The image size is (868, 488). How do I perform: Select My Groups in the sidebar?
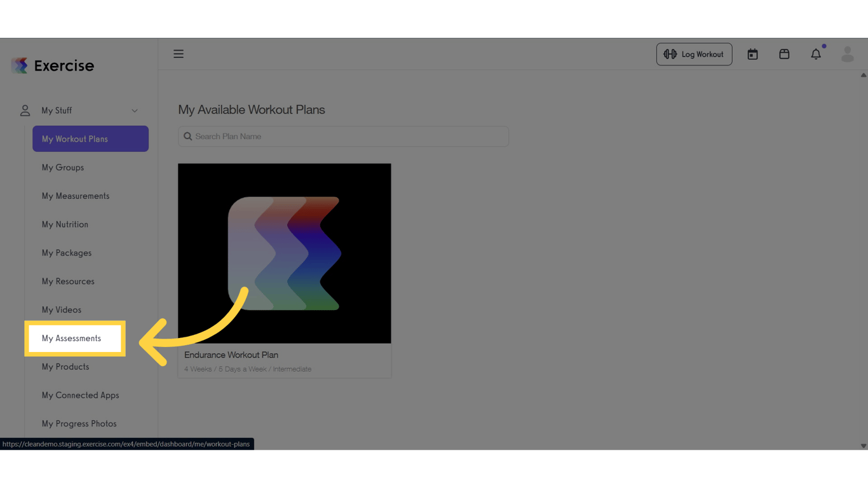(62, 167)
